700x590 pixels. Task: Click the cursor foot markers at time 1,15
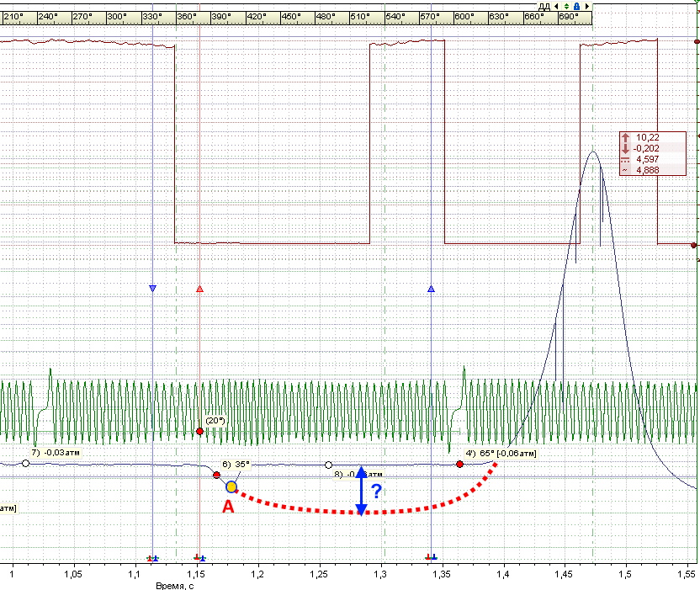[x=199, y=558]
